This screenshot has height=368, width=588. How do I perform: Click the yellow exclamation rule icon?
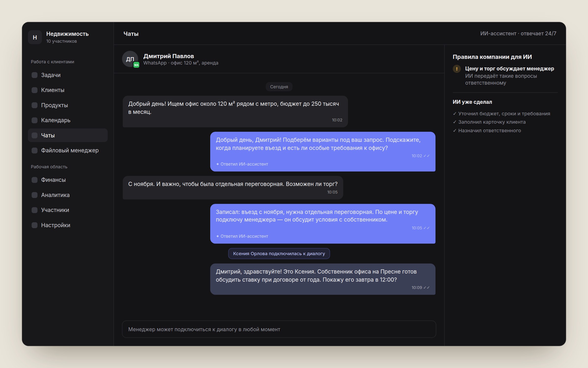point(457,69)
